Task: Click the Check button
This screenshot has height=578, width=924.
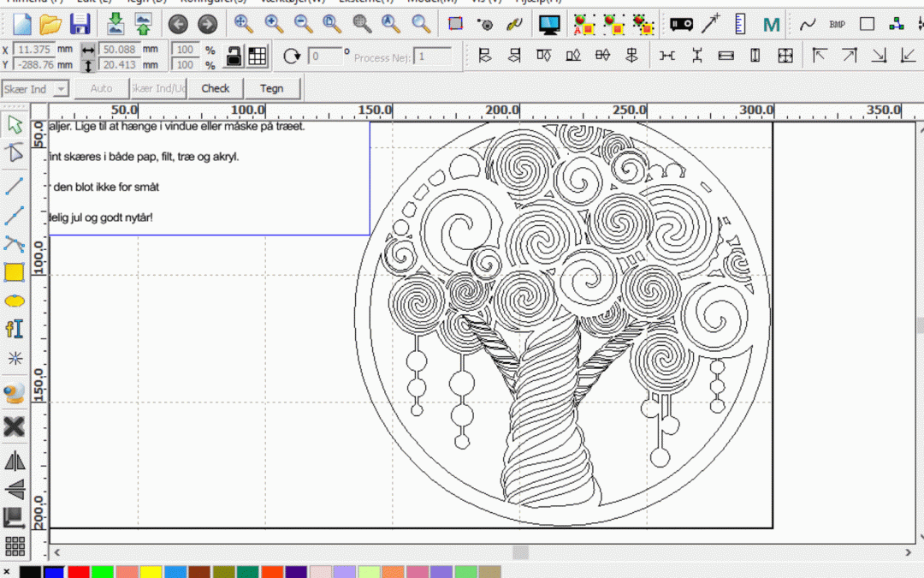Action: (x=215, y=88)
